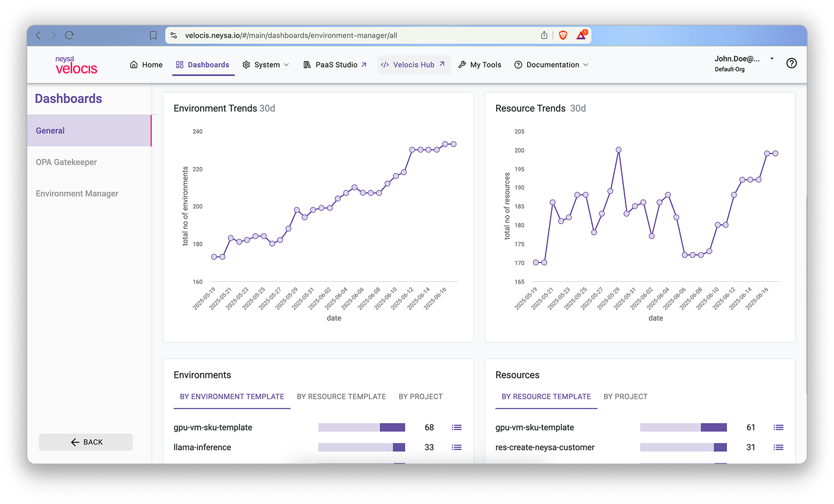Viewport: 834px width, 504px height.
Task: Expand the System menu dropdown
Action: pos(266,65)
